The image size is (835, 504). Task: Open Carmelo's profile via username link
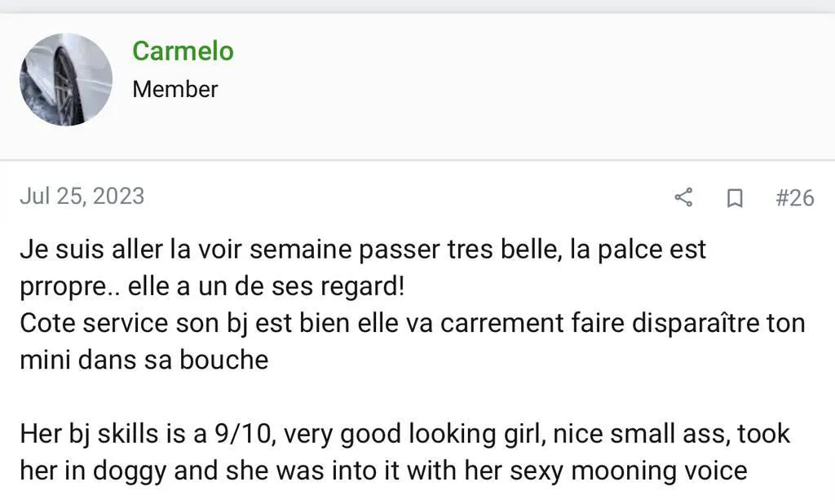click(183, 51)
